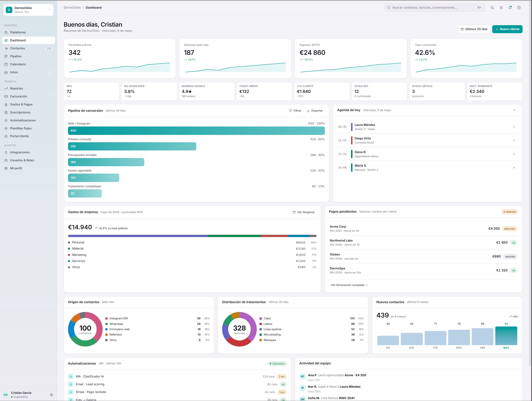The width and height of the screenshot is (532, 401).
Task: Add an appointment with Agenda plus icon
Action: click(515, 110)
